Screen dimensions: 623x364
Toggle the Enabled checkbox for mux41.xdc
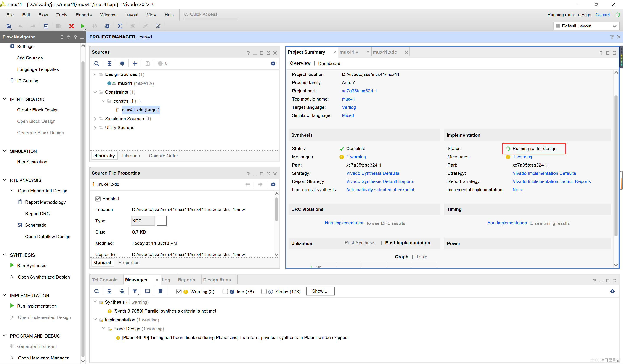[x=98, y=199]
